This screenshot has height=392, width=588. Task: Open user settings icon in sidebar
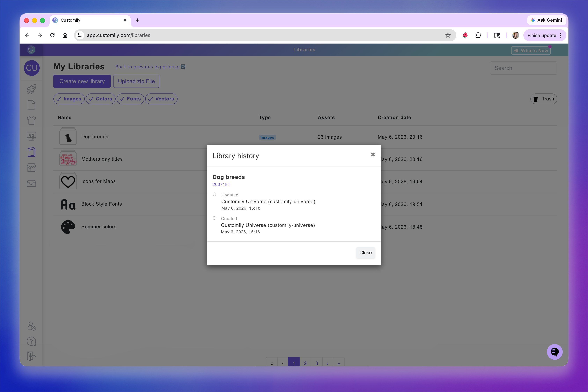point(32,326)
